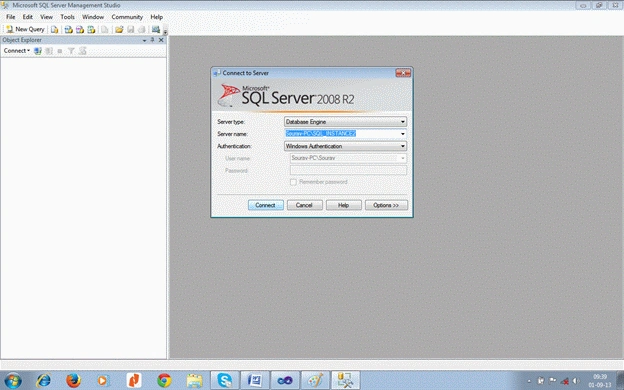Click SQL Server Management Studio taskbar icon

pos(345,380)
